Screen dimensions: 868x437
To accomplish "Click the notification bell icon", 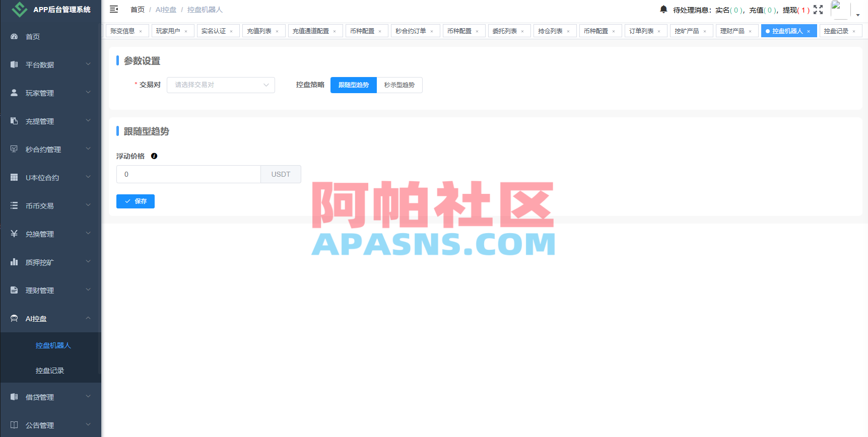I will click(663, 9).
